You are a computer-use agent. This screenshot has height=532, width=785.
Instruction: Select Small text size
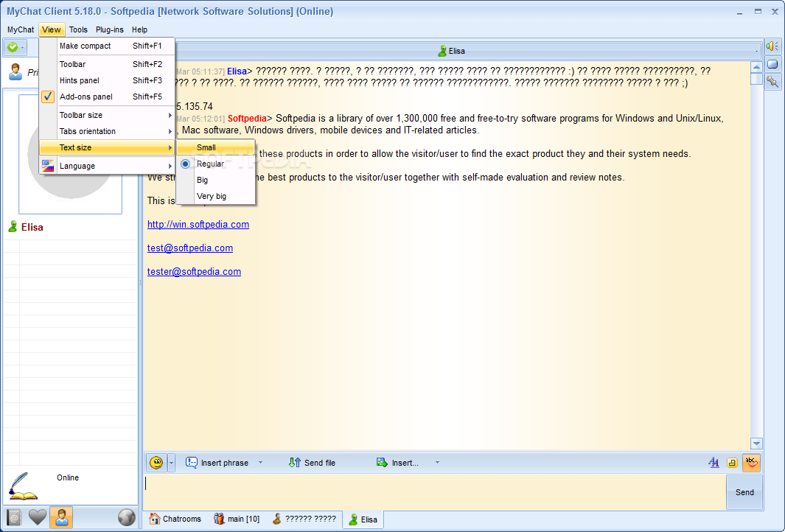(x=216, y=147)
